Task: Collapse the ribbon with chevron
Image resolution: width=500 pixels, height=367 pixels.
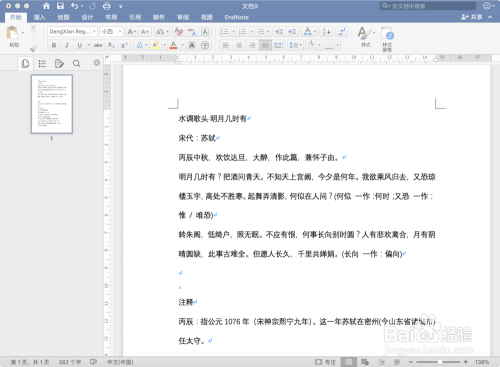Action: point(490,17)
